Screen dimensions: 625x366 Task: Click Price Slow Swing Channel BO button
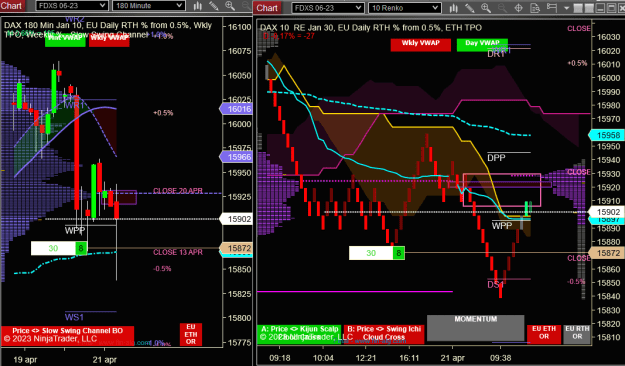pos(67,336)
